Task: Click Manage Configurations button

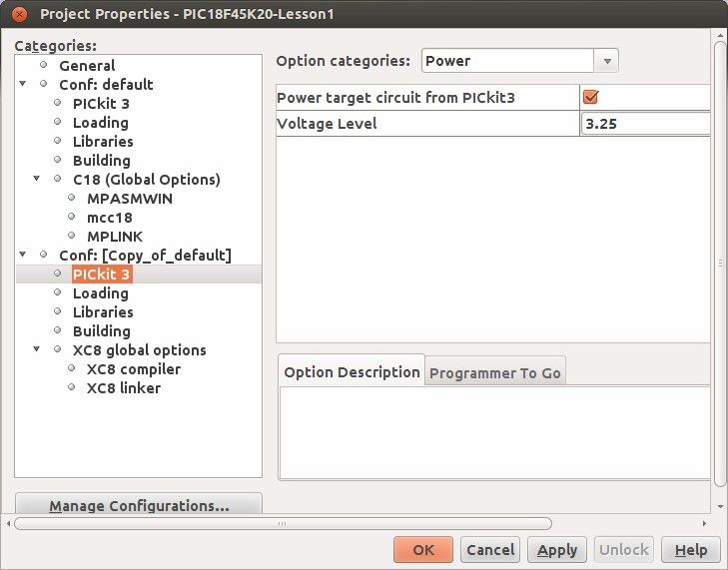Action: point(139,505)
